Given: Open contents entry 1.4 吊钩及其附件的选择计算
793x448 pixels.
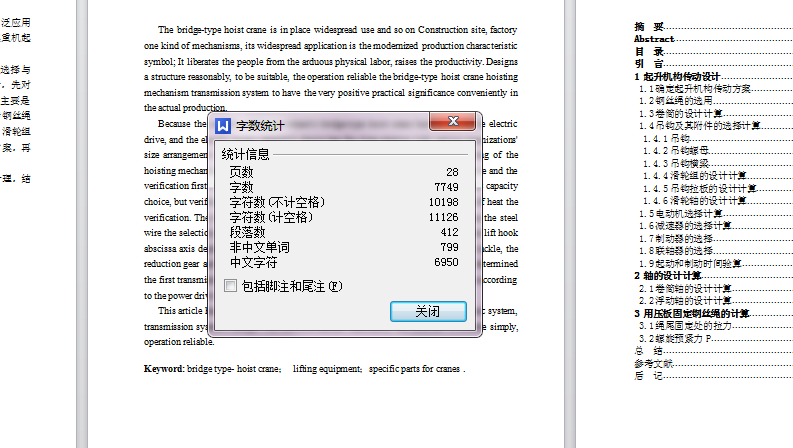Looking at the screenshot, I should pos(715,126).
